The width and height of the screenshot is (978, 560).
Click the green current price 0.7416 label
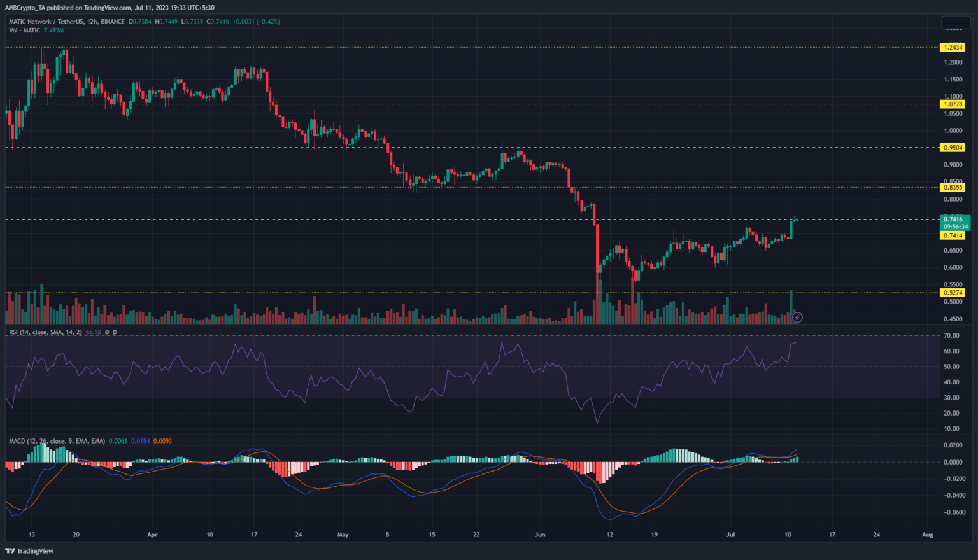pos(954,220)
